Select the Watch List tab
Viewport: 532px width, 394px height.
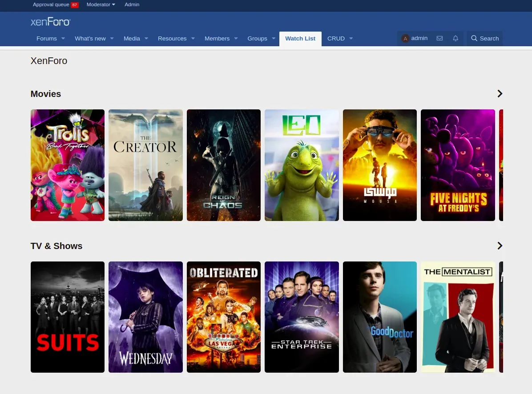click(300, 39)
